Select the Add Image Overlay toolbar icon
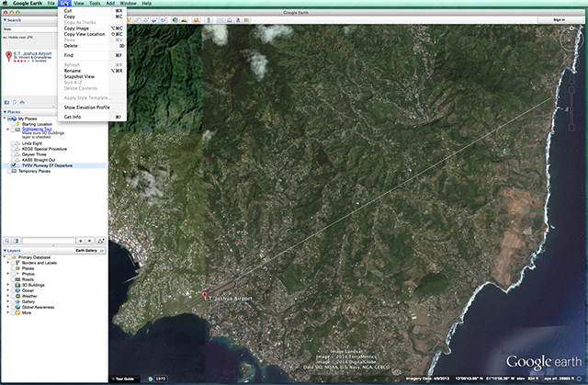The width and height of the screenshot is (588, 385). [154, 20]
